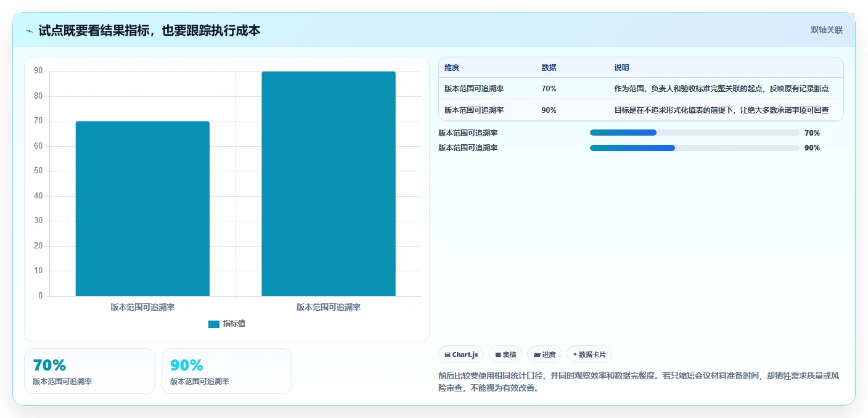The height and width of the screenshot is (418, 868).
Task: Click the lightning icon before the title
Action: [x=30, y=30]
